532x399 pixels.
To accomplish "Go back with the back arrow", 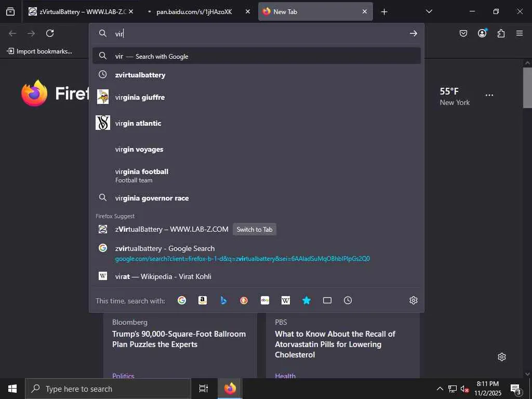I will pos(12,33).
